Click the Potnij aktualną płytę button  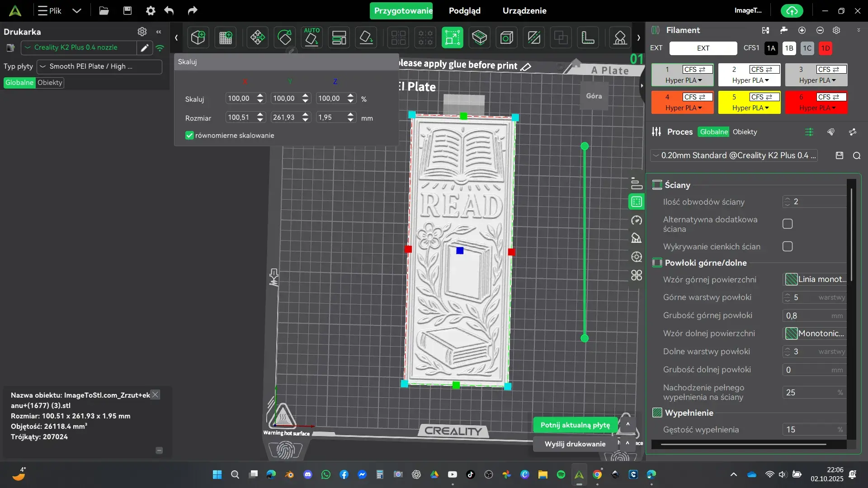(575, 425)
